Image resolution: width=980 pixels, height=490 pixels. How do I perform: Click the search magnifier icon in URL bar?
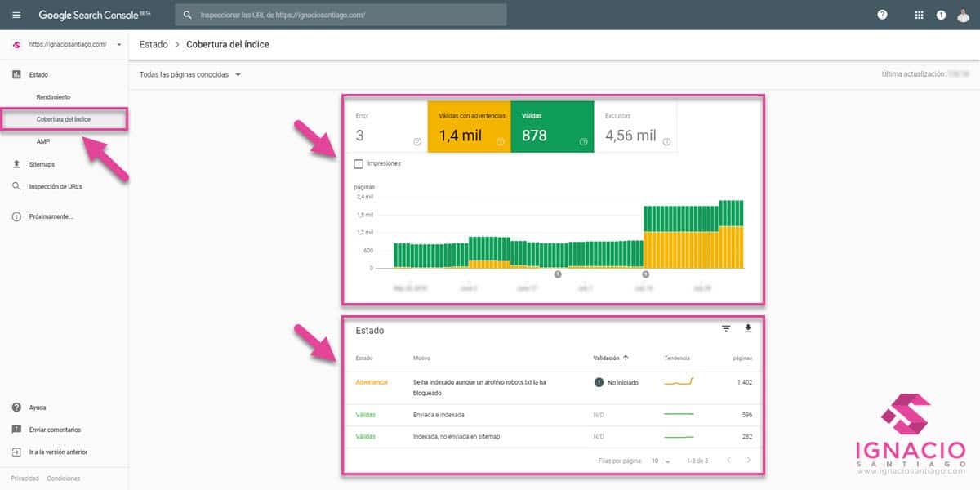(188, 15)
